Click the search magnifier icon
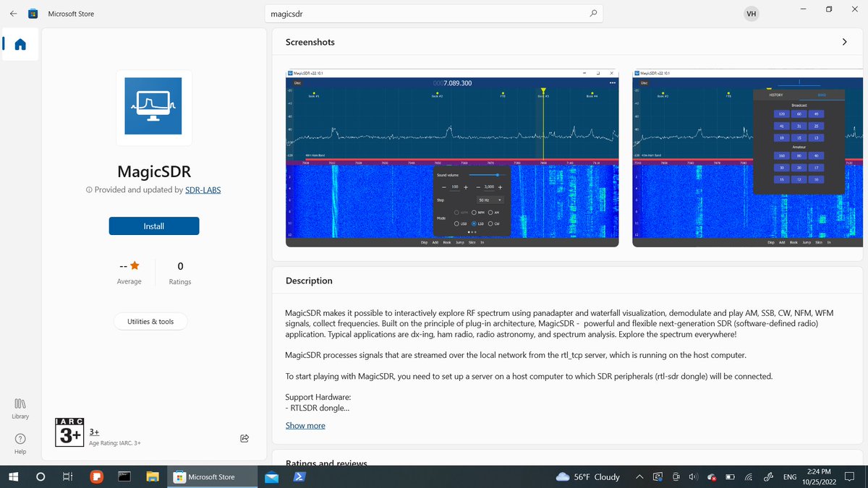The width and height of the screenshot is (868, 488). tap(593, 14)
